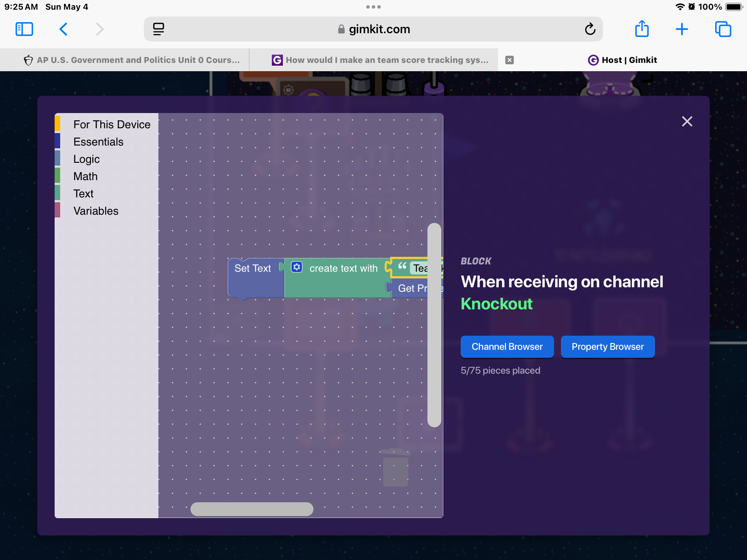Open the Logic block category
747x560 pixels.
coord(86,159)
